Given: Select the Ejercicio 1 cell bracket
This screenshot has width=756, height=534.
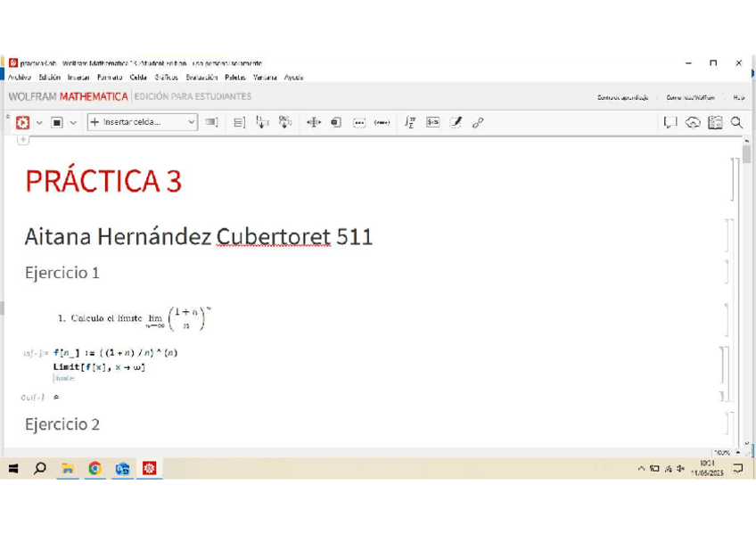Looking at the screenshot, I should coord(727,272).
